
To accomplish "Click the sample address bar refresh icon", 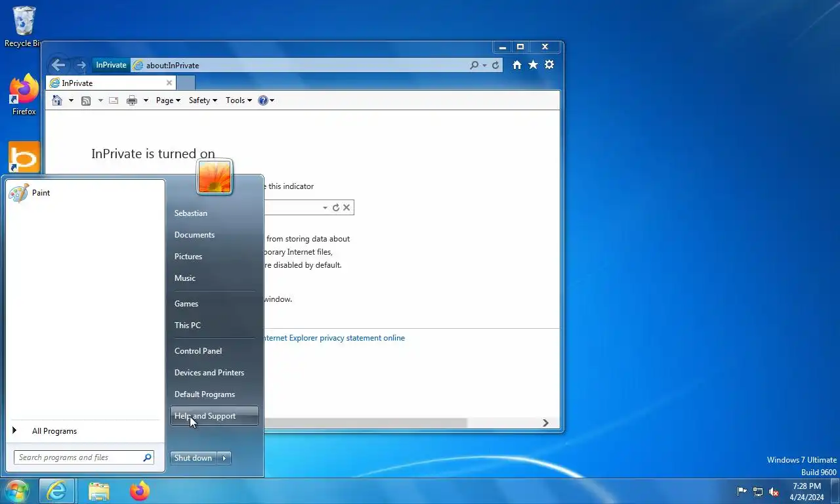I will click(x=336, y=207).
